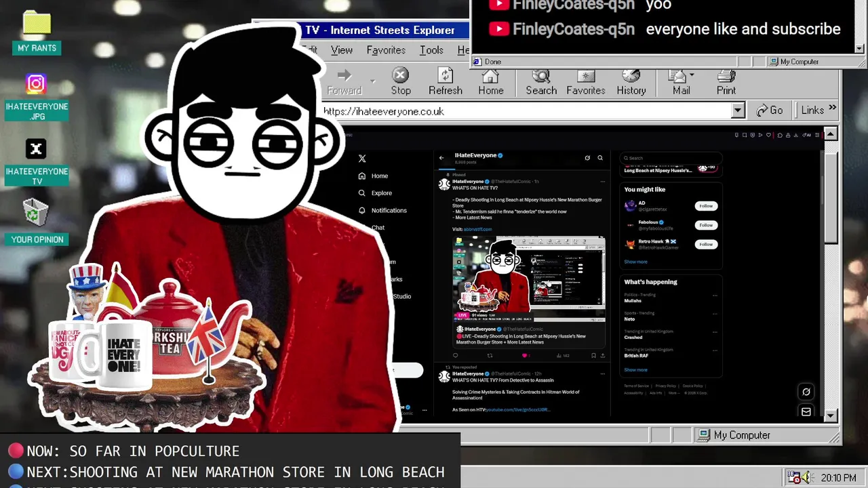Open the Favorites menu
This screenshot has width=868, height=488.
386,50
